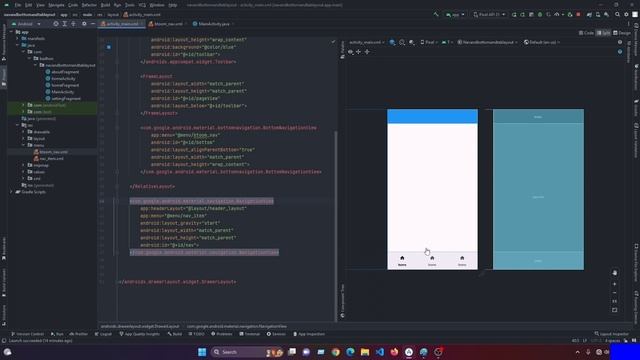Expand Gradle Scripts node

[11, 192]
